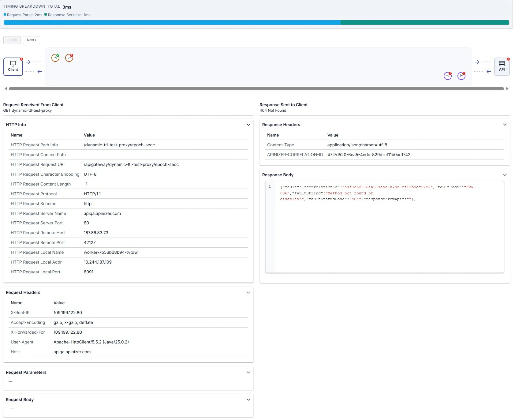The height and width of the screenshot is (420, 515).
Task: Select the failing request pipeline icon with red badge
Action: click(x=69, y=58)
